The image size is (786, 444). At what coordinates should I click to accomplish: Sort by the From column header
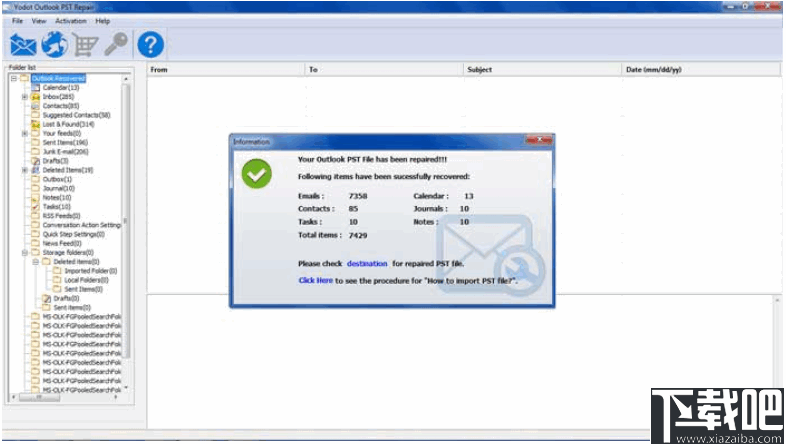[226, 70]
